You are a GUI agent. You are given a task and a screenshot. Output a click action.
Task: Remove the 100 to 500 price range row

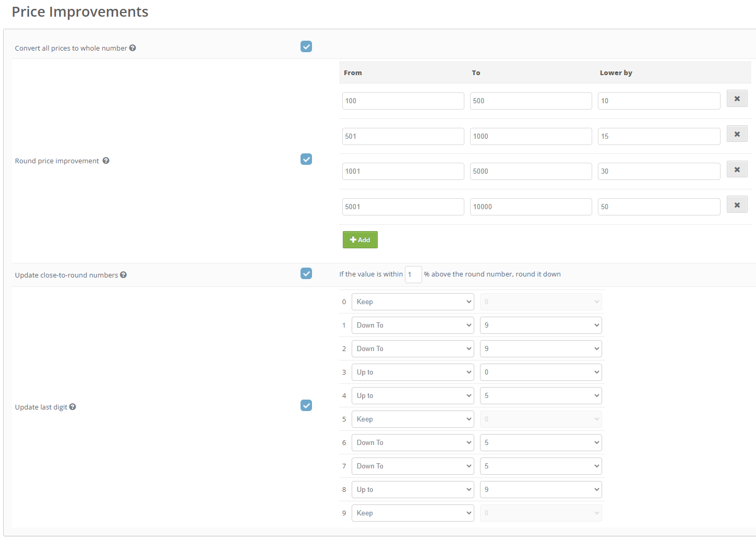[737, 99]
